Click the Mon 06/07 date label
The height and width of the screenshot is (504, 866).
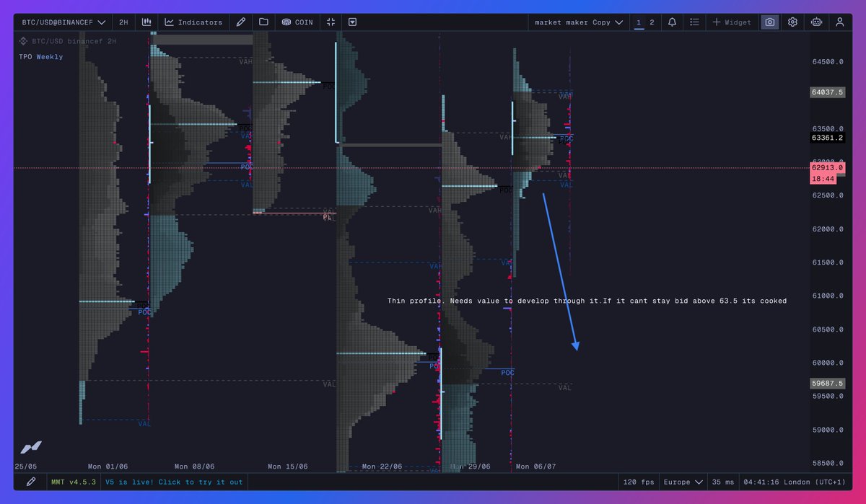point(536,467)
